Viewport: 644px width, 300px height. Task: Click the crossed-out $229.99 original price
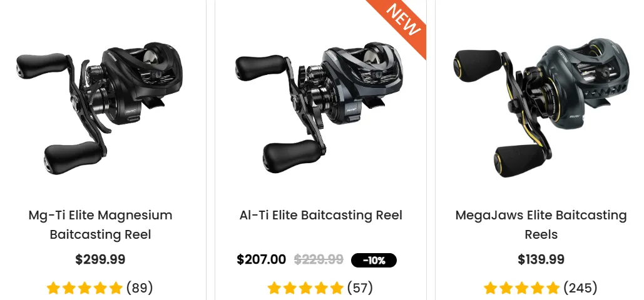[x=319, y=260]
